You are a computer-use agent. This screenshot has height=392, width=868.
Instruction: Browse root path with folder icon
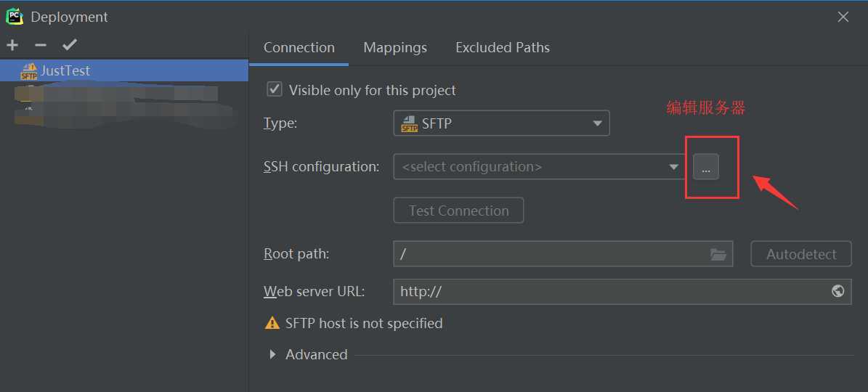[718, 254]
